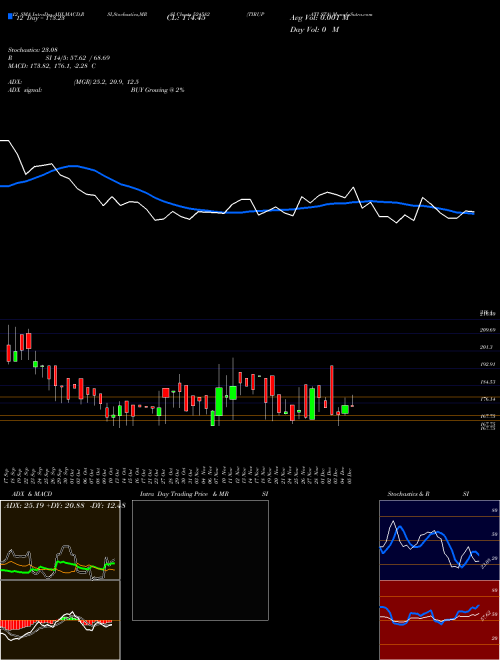Select the '12 Day' moving average label
This screenshot has height=660, width=500.
click(x=39, y=18)
